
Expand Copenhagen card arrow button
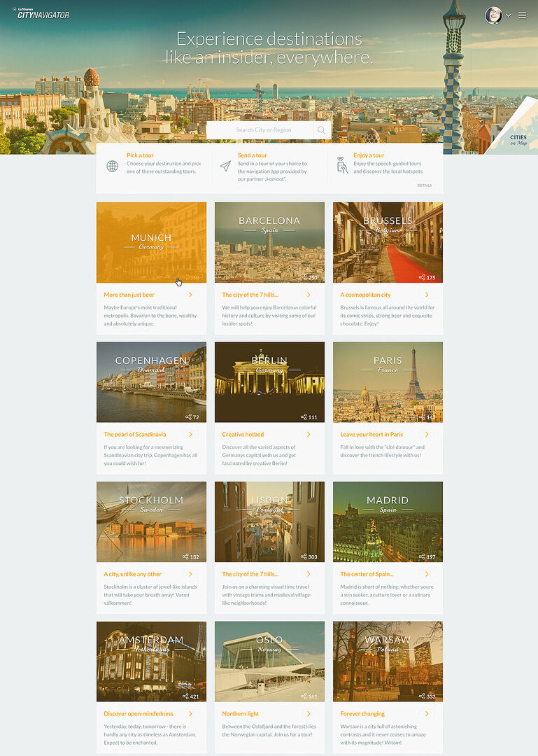click(190, 434)
